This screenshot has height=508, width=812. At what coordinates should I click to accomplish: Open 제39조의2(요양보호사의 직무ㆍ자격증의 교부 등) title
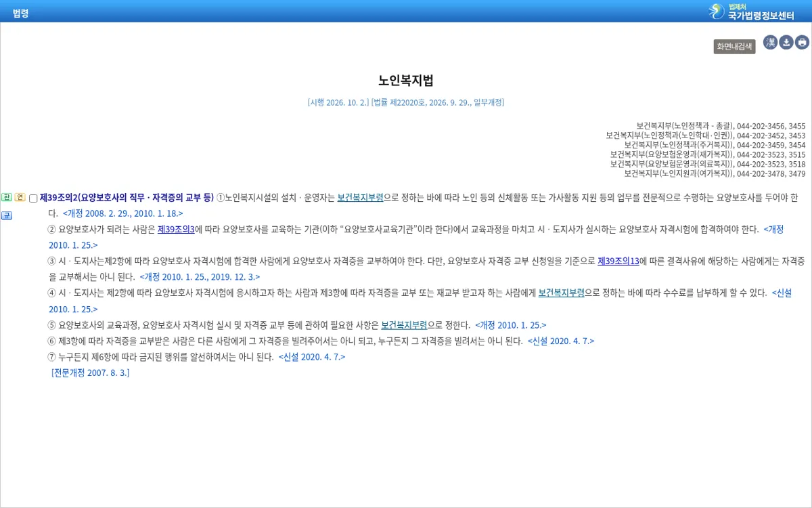127,198
